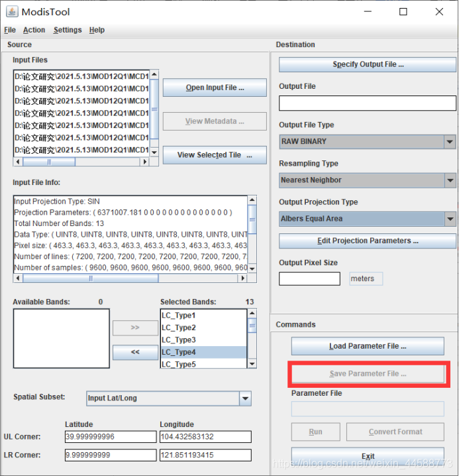
Task: Click the ModisTool Java icon in title bar
Action: click(12, 12)
